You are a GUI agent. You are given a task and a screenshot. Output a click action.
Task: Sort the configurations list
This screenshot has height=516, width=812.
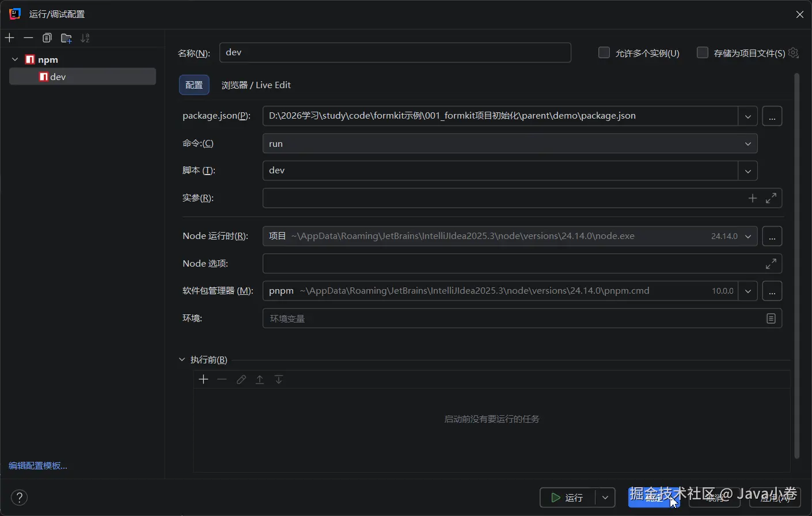85,38
